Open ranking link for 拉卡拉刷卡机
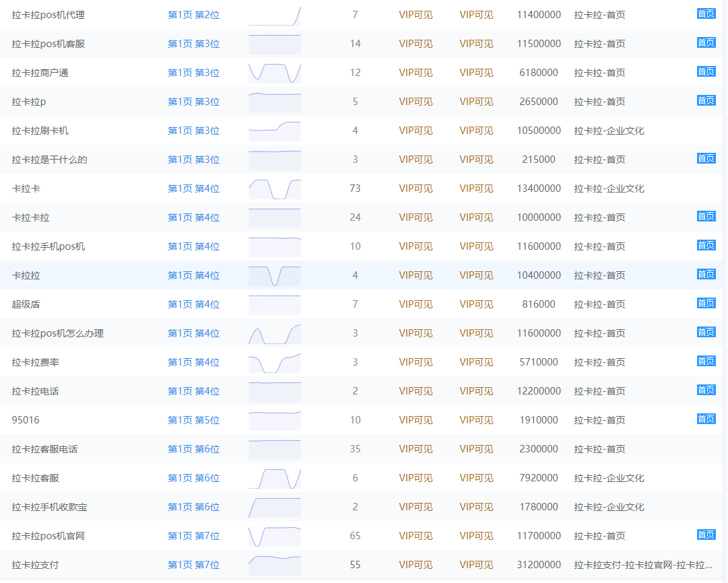Screen dimensions: 728x583 click(193, 131)
